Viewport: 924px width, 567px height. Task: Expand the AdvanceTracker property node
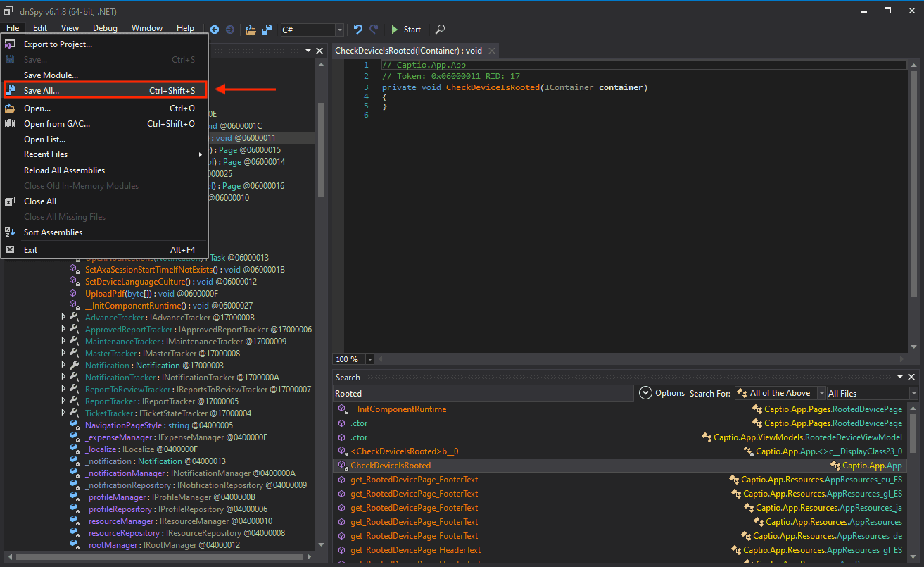(x=64, y=318)
